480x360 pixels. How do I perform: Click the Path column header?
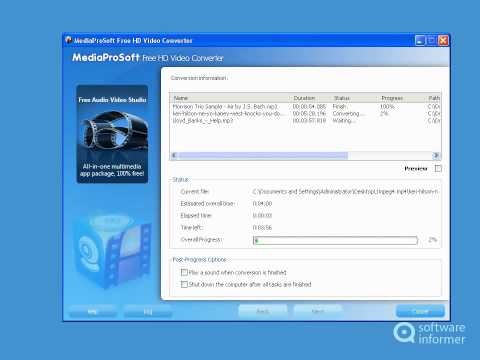[433, 98]
